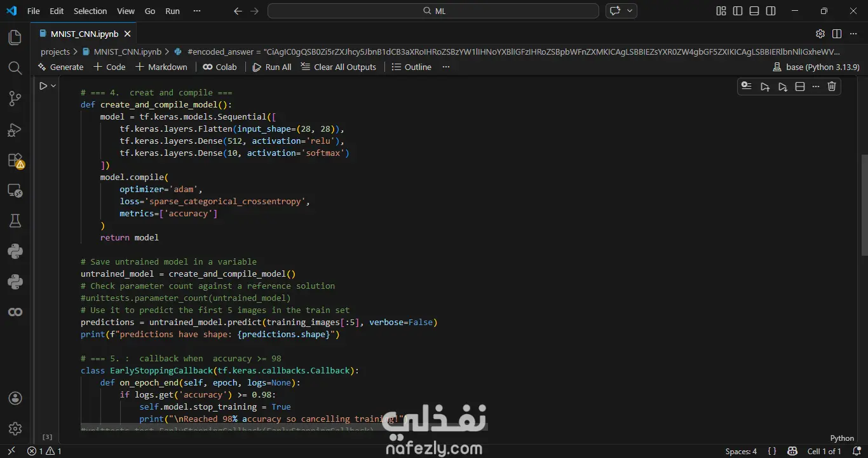Screen dimensions: 868x458
Task: Click the Colab toolbar button
Action: click(x=220, y=67)
